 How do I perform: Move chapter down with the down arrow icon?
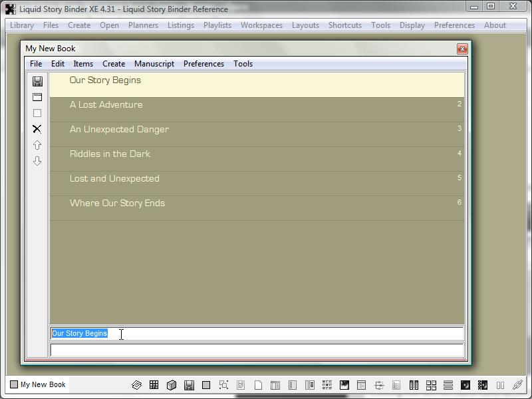(x=37, y=161)
